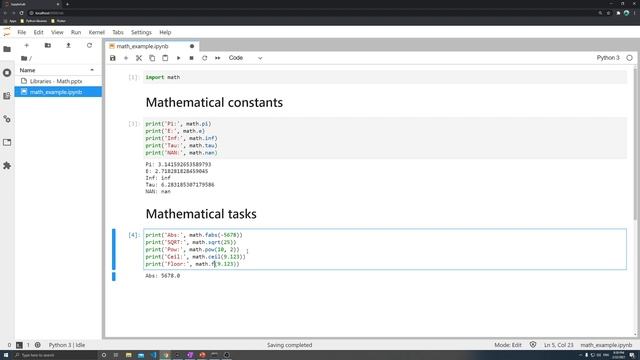Click the JupyterLab logo
The width and height of the screenshot is (640, 360).
tap(7, 32)
